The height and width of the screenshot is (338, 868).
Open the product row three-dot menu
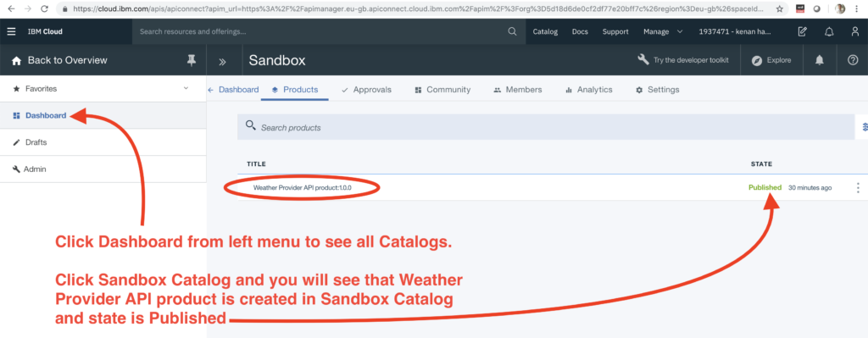pos(858,187)
